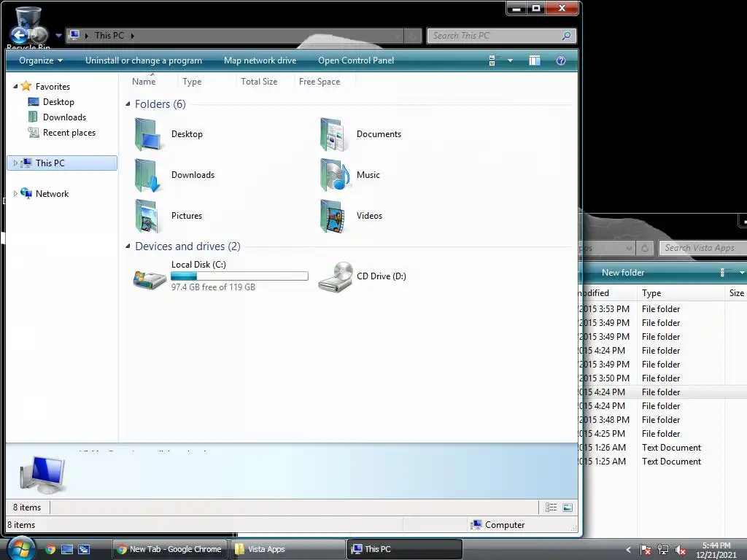747x560 pixels.
Task: Collapse the Folders (6) group
Action: (x=128, y=104)
